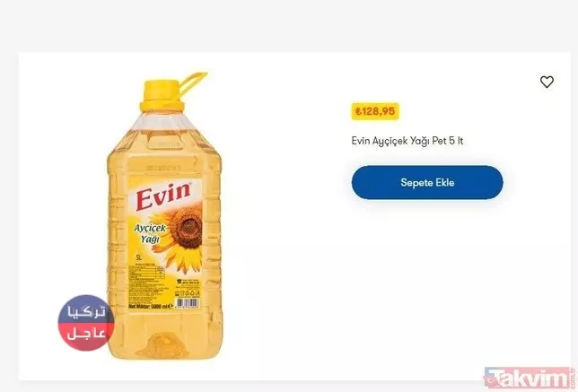Add product to favorites with heart icon
The width and height of the screenshot is (578, 392).
[x=547, y=82]
